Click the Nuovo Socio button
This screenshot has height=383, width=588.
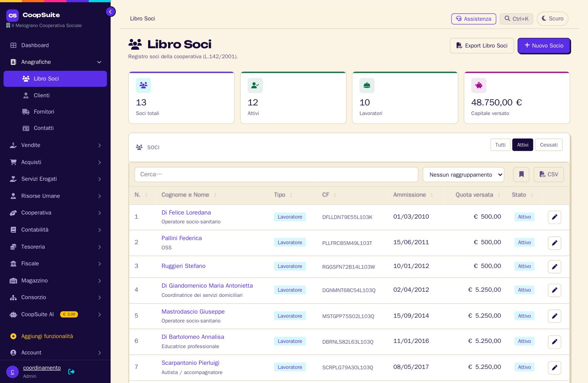pyautogui.click(x=544, y=46)
